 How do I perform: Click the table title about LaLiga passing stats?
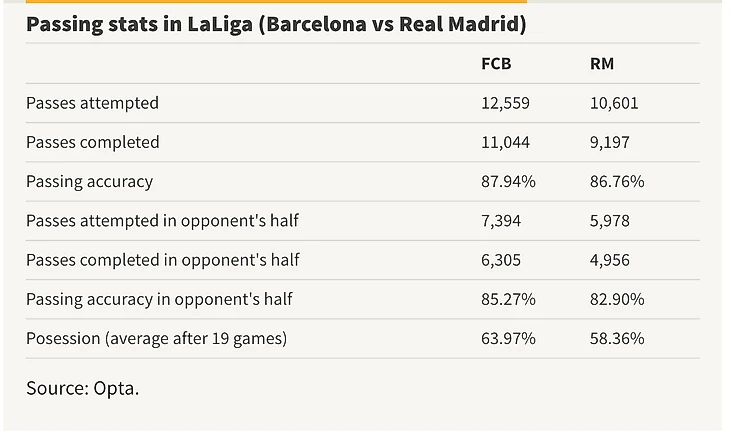[276, 24]
